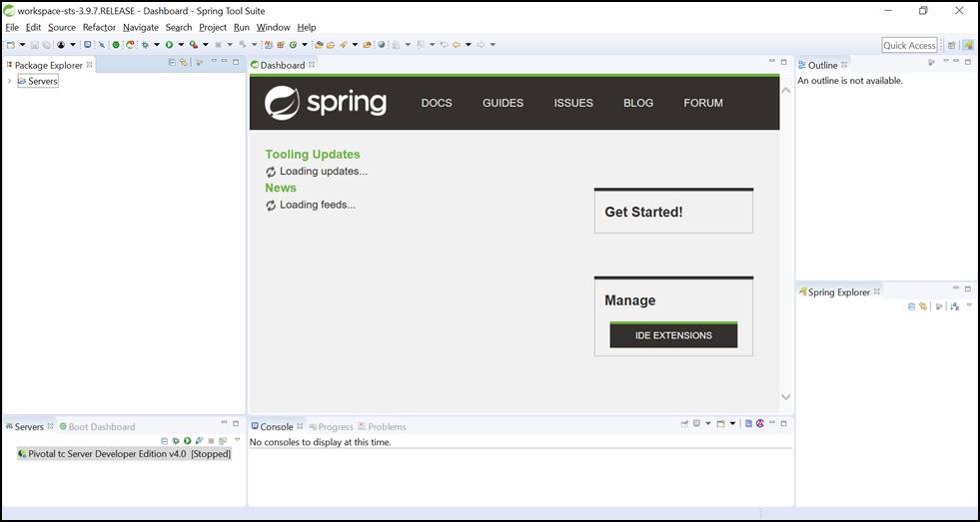Select the Servers folder in Package Explorer

tap(38, 81)
